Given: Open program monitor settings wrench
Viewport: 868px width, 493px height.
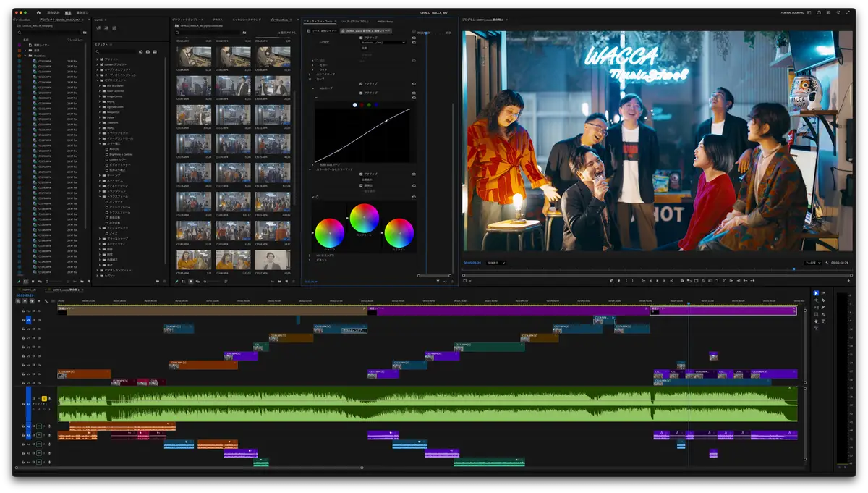Looking at the screenshot, I should click(826, 263).
